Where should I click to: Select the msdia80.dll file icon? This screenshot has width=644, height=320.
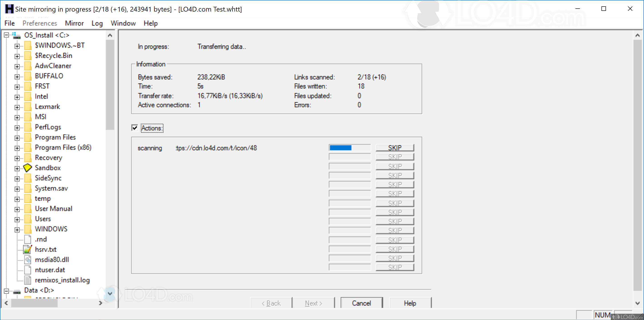27,260
